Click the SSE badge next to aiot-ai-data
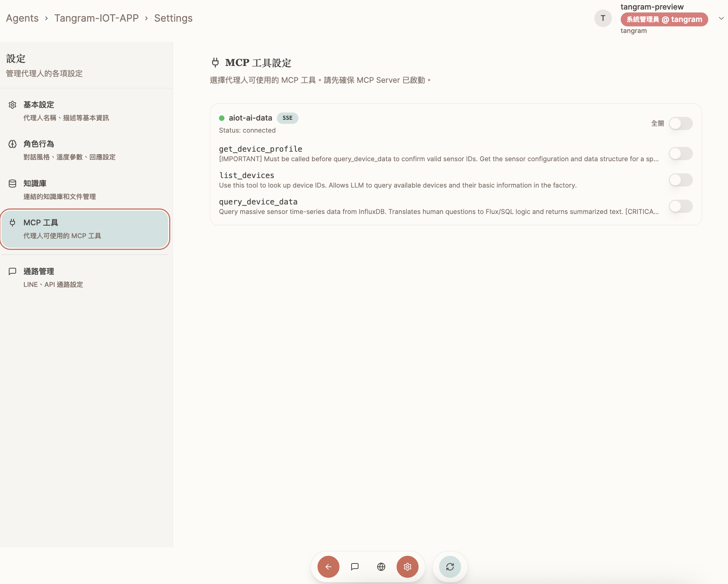Screen dimensions: 728x584 tap(287, 118)
